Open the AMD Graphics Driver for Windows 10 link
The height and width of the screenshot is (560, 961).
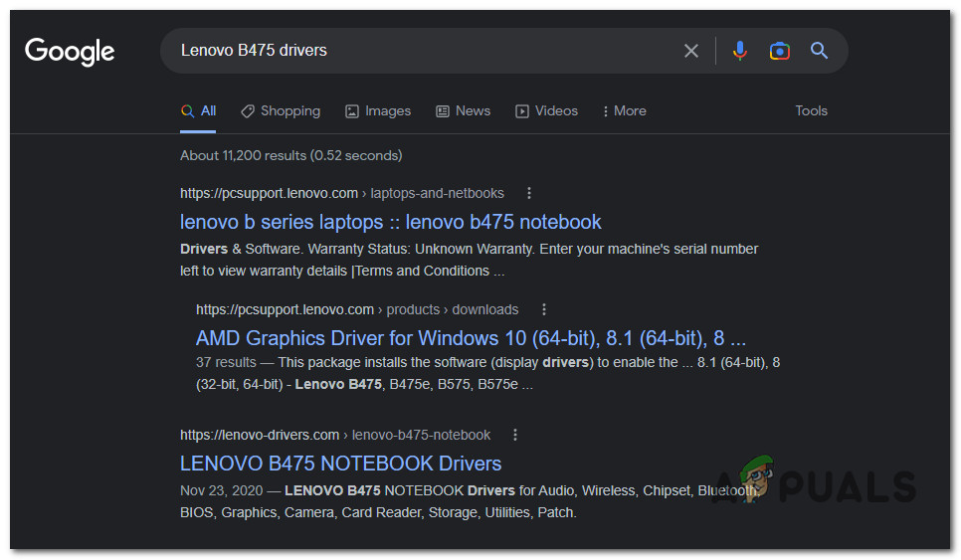[x=471, y=338]
